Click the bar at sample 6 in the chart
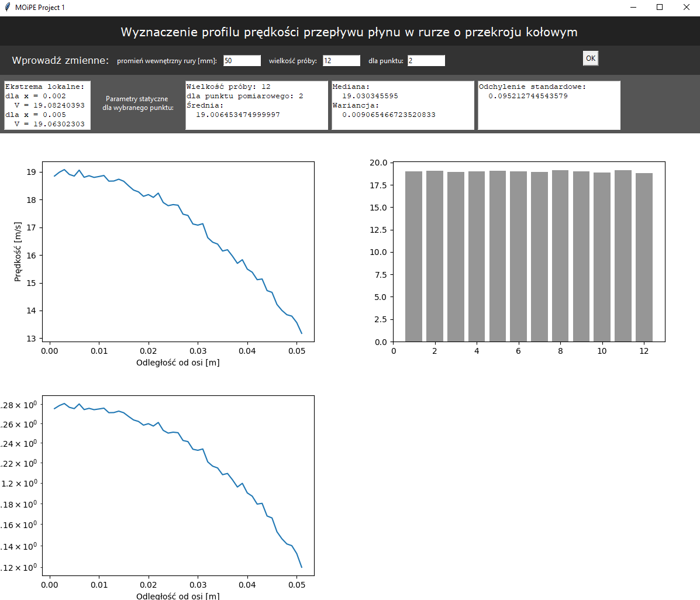The image size is (700, 600). click(x=518, y=257)
